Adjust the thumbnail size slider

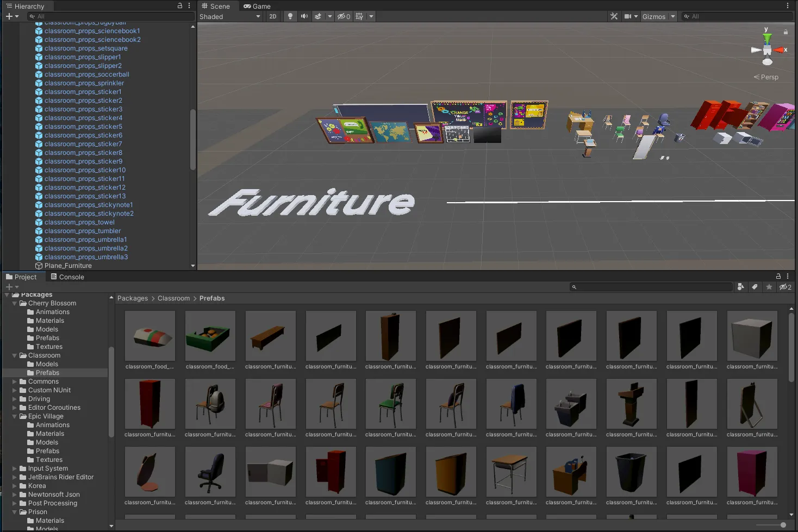click(x=771, y=525)
